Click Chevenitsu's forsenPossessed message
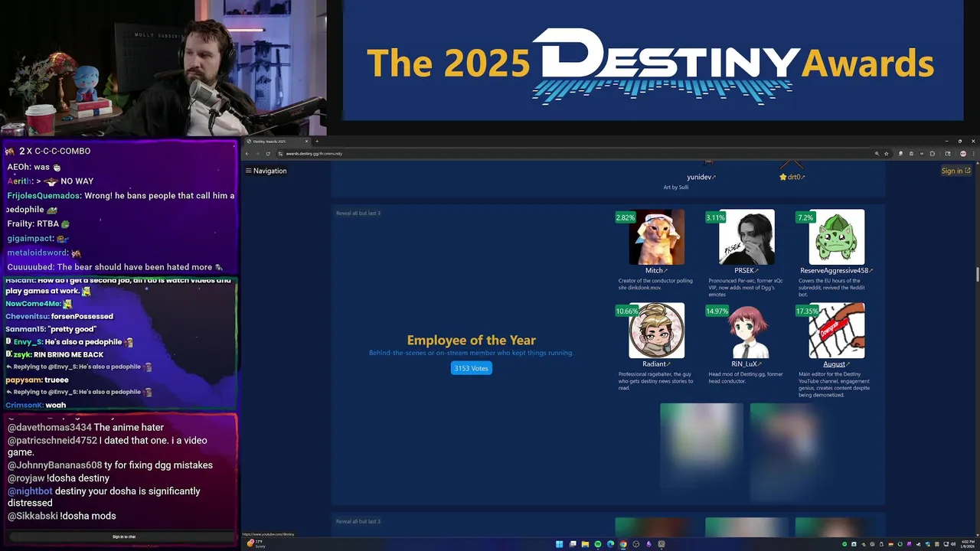Image resolution: width=980 pixels, height=551 pixels. (60, 316)
